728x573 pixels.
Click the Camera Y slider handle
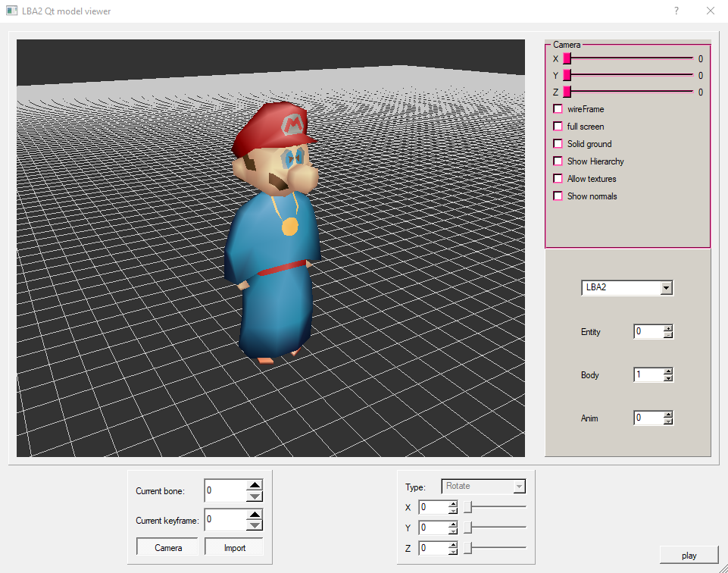tap(567, 75)
